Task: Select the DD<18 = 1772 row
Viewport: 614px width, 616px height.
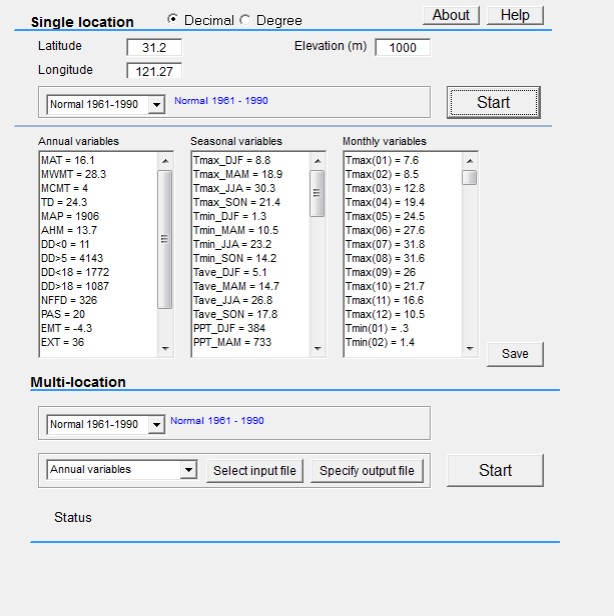Action: click(x=99, y=272)
